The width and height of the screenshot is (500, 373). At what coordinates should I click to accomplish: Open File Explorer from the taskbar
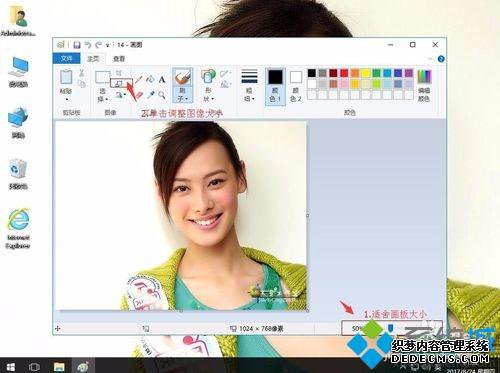pos(59,367)
